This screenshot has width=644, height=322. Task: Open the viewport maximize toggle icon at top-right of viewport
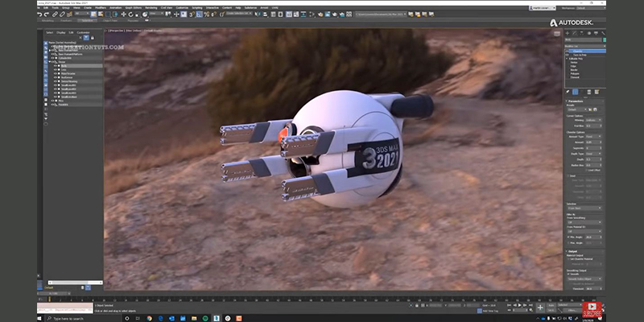click(x=557, y=34)
